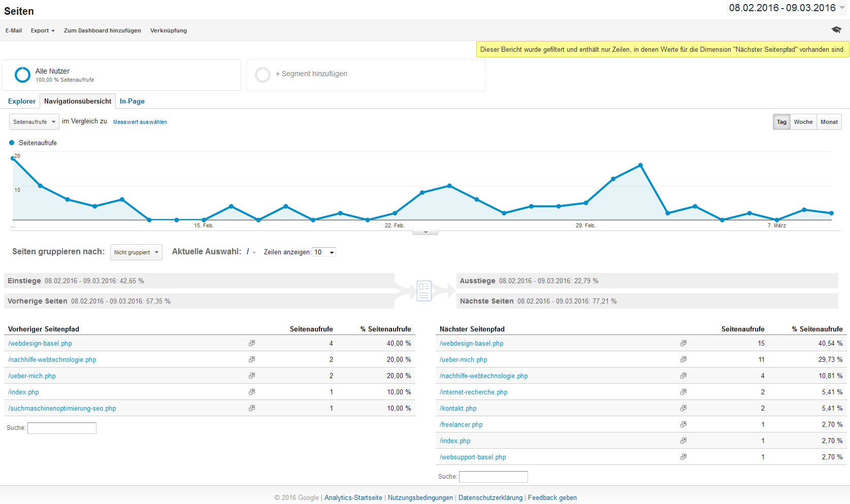Expand the Nicht gruppiert grouping dropdown
This screenshot has width=850, height=504.
[x=136, y=252]
